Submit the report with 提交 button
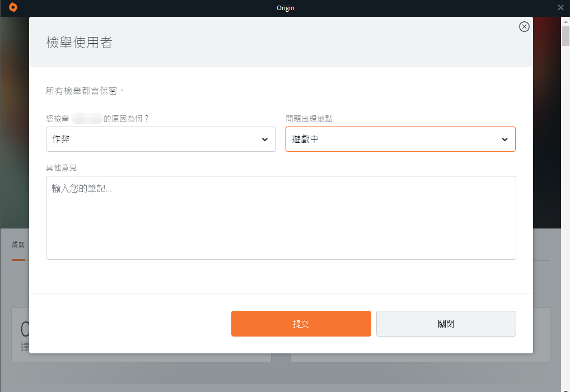Image resolution: width=570 pixels, height=392 pixels. coord(301,324)
